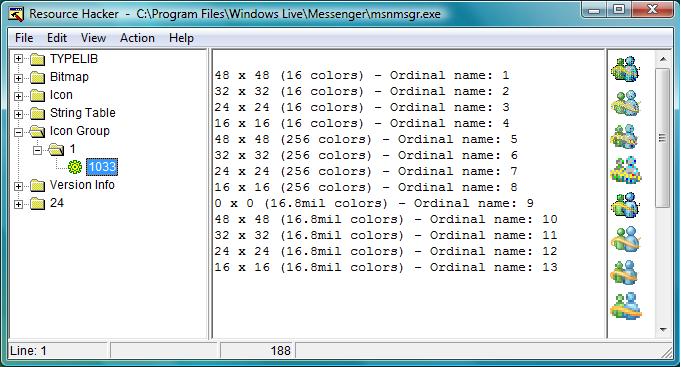Viewport: 681px width, 367px height.
Task: Open the File menu
Action: [x=24, y=38]
